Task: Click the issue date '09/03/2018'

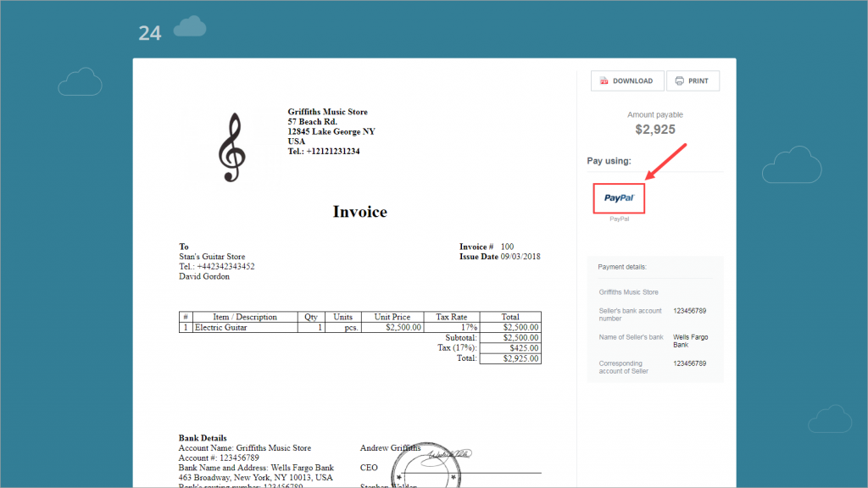Action: pyautogui.click(x=520, y=257)
